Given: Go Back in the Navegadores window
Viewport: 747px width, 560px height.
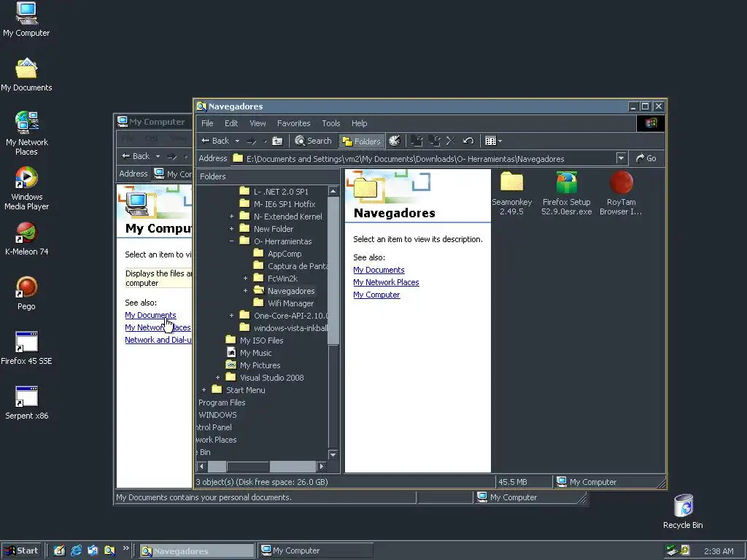Looking at the screenshot, I should pyautogui.click(x=215, y=141).
